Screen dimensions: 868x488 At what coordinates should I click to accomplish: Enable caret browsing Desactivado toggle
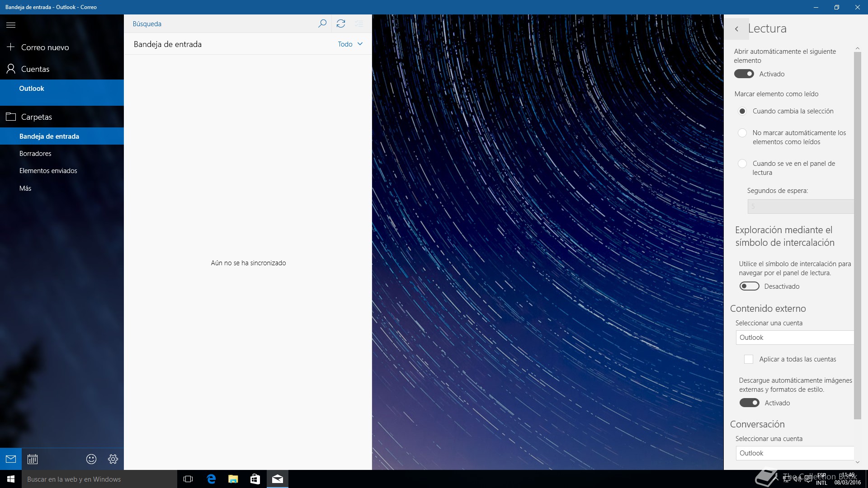750,286
